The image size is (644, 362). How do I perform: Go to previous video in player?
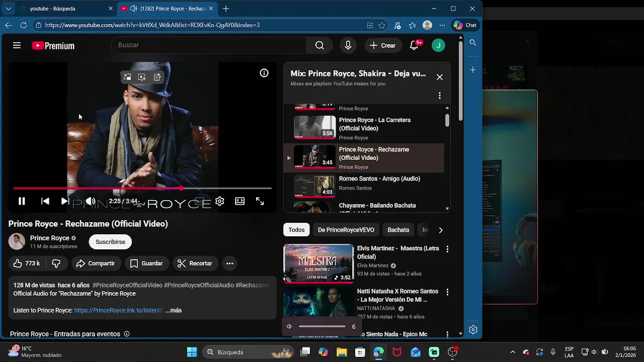[45, 201]
